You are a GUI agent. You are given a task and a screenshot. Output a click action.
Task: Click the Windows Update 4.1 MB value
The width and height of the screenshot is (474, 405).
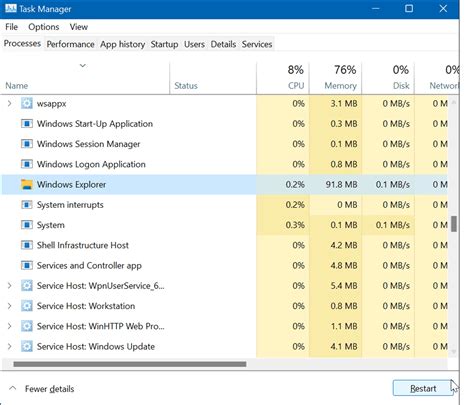[x=344, y=346]
